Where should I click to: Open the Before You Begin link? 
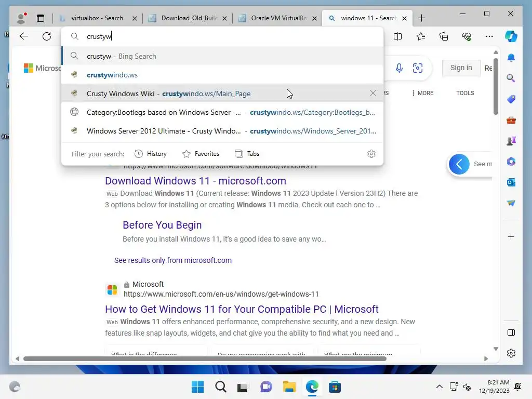point(162,225)
